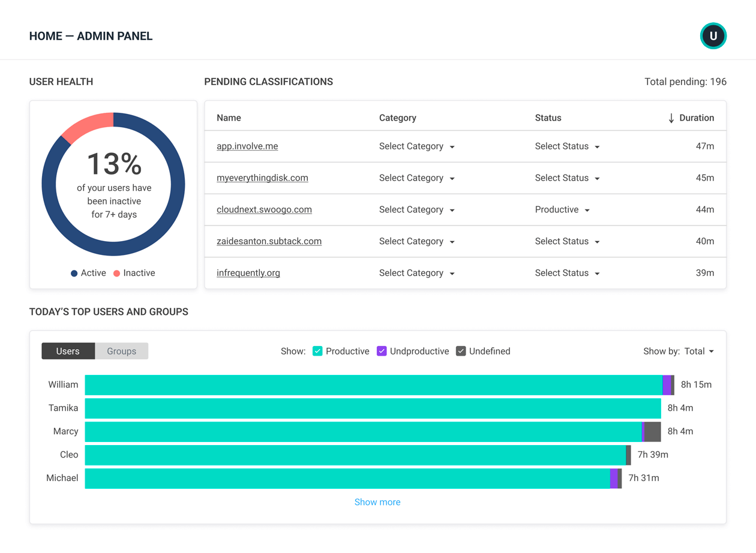Image resolution: width=756 pixels, height=553 pixels.
Task: Click the gray undefined segment in Marcy's bar
Action: [652, 432]
